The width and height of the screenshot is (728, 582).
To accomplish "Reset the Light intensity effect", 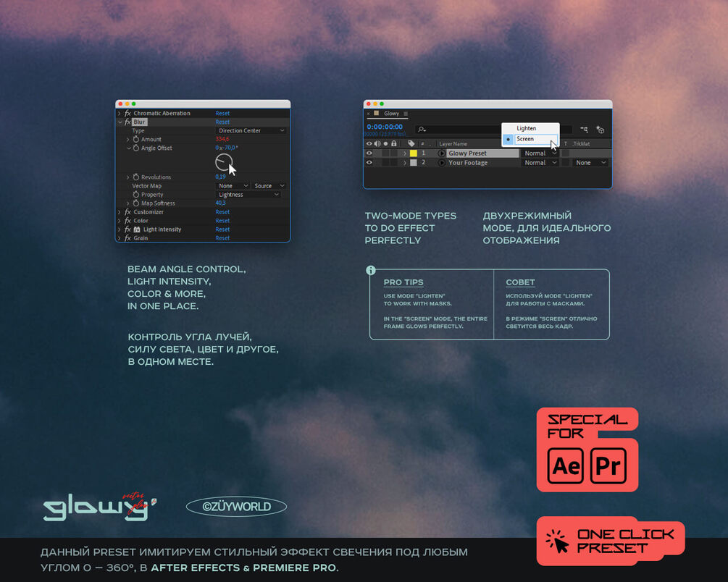I will pos(222,229).
